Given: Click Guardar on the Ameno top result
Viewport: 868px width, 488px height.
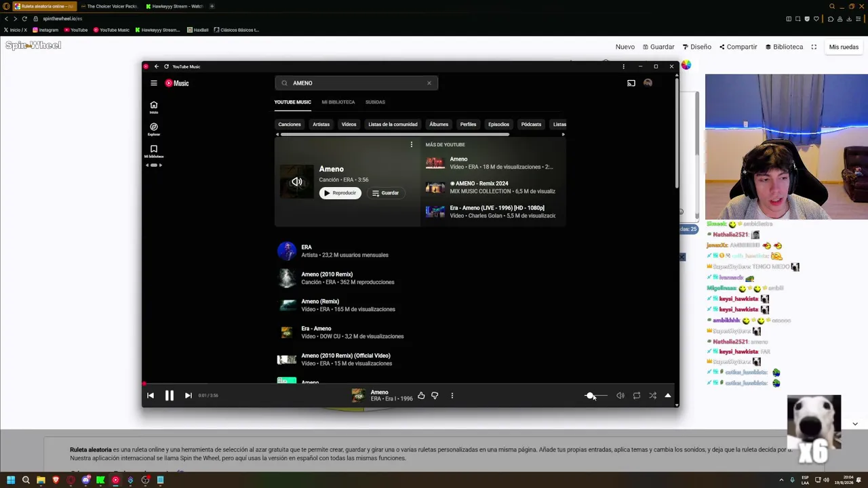Looking at the screenshot, I should (x=385, y=193).
